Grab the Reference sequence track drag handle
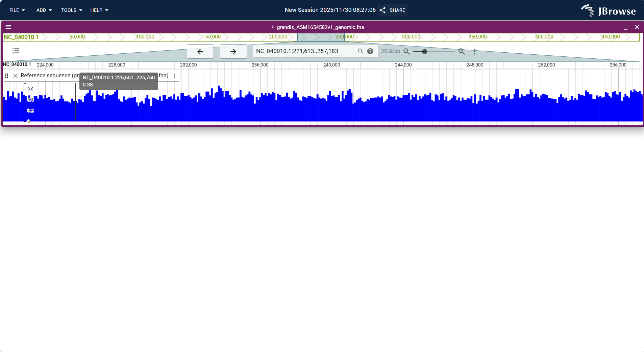The height and width of the screenshot is (352, 644). tap(7, 76)
